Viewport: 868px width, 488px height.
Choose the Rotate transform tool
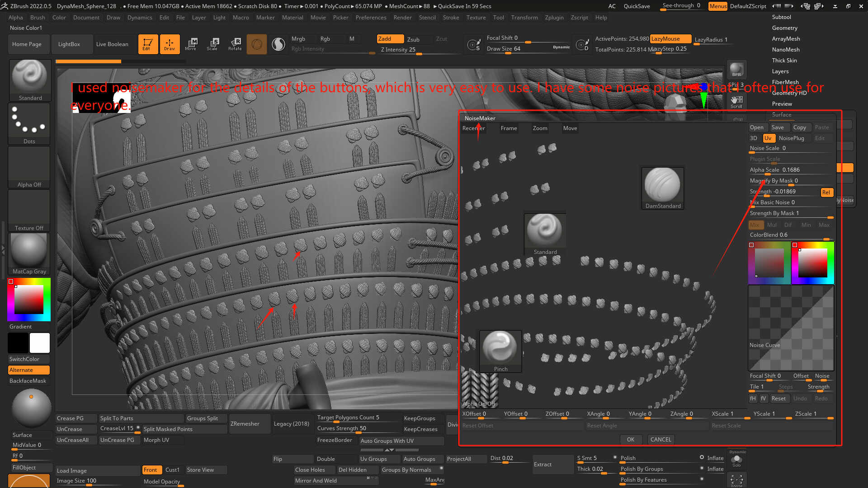coord(235,44)
